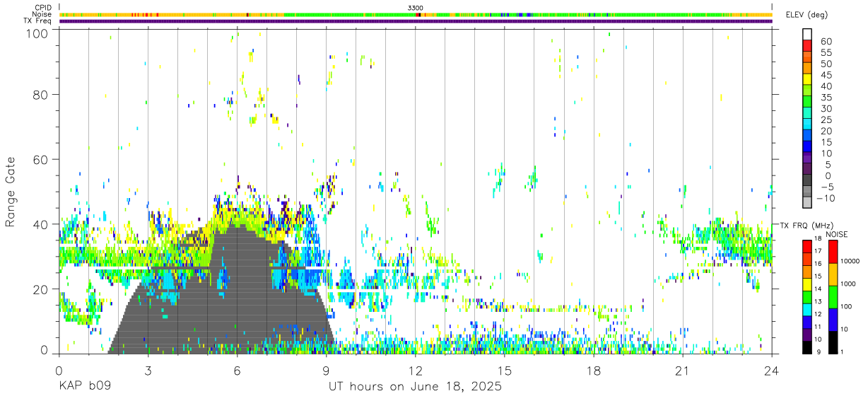This screenshot has width=868, height=401.
Task: Click Range Gate axis tick 60
Action: click(42, 159)
